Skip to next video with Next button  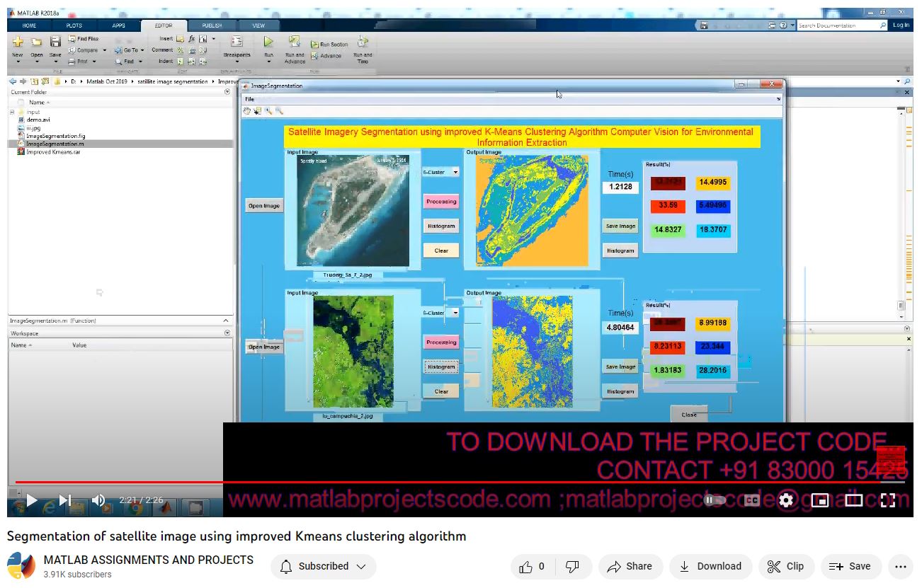pos(65,500)
